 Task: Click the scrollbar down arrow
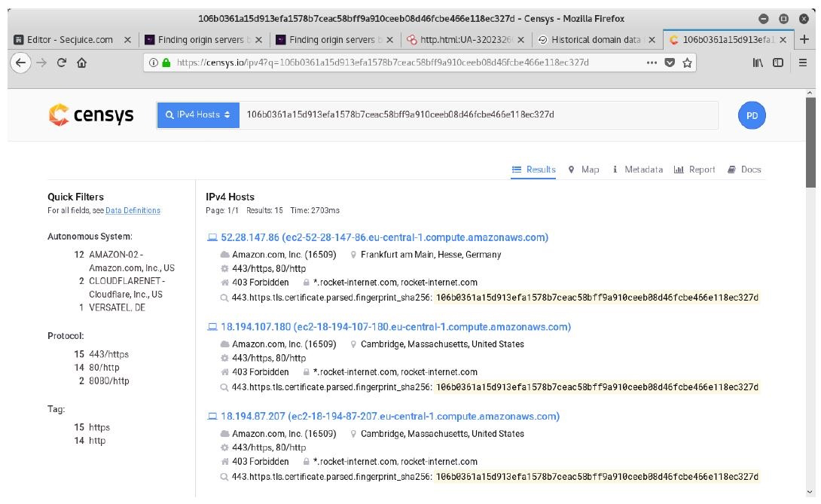(x=810, y=492)
